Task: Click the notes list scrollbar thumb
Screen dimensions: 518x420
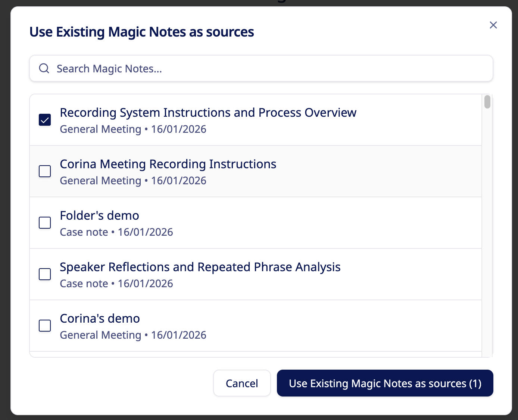Action: 487,102
